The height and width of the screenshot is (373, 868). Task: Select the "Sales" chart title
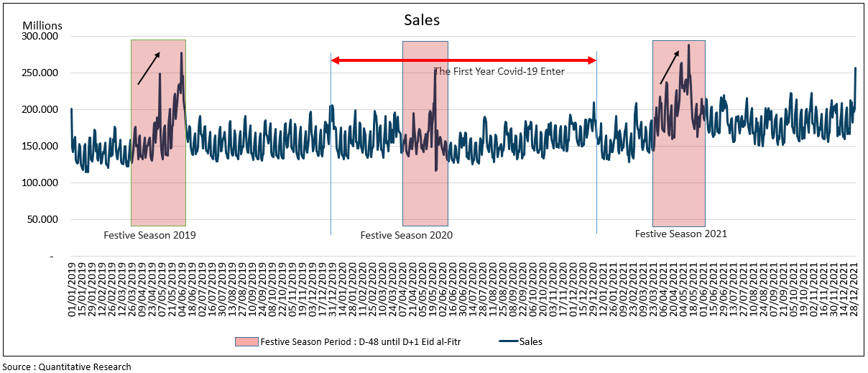tap(421, 20)
